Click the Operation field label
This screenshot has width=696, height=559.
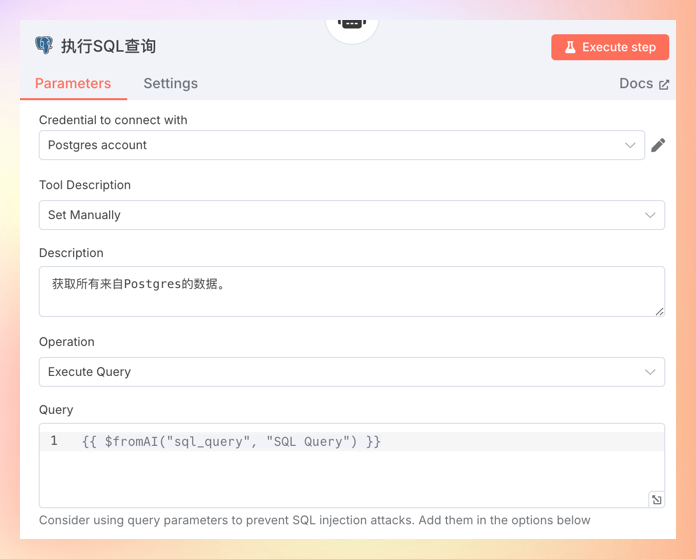point(67,341)
